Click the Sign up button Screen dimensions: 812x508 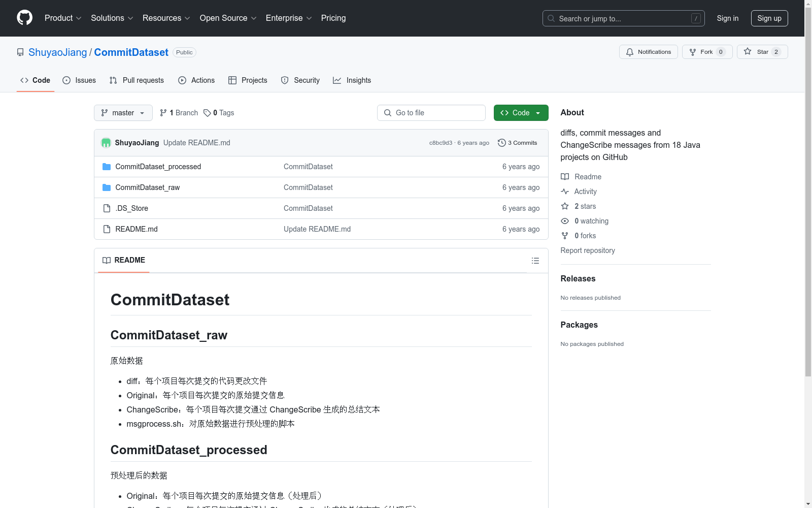769,18
